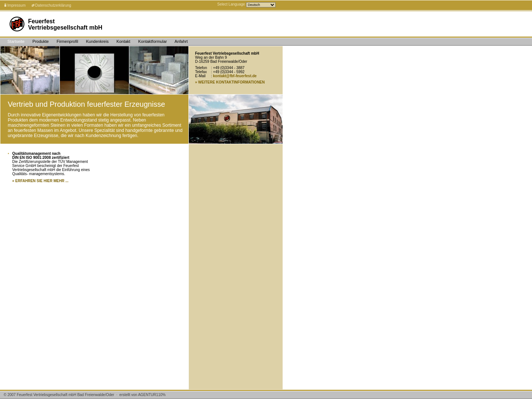Click the © 2007 Feuerfest copyright footer text
The height and width of the screenshot is (399, 532).
click(x=59, y=395)
